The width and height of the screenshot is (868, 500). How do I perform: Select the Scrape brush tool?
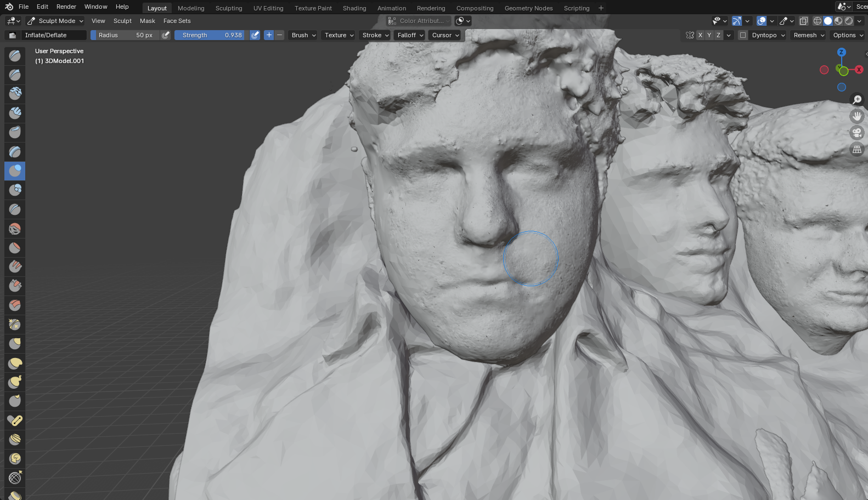point(15,286)
